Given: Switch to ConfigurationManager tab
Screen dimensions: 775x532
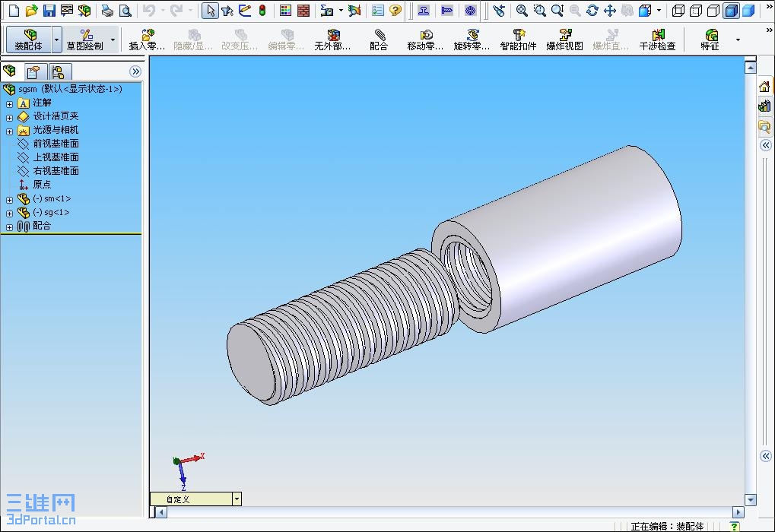Looking at the screenshot, I should pos(59,72).
